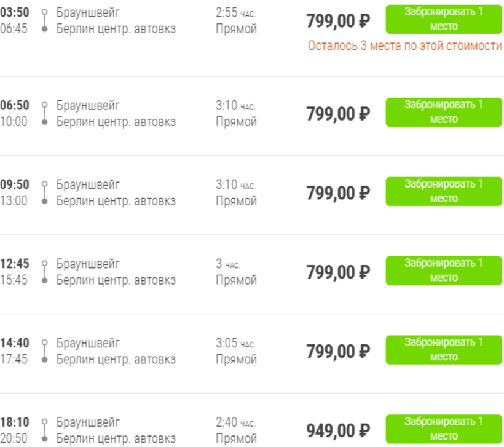
Task: Click the route line icon for 18:10 trip
Action: (x=44, y=430)
